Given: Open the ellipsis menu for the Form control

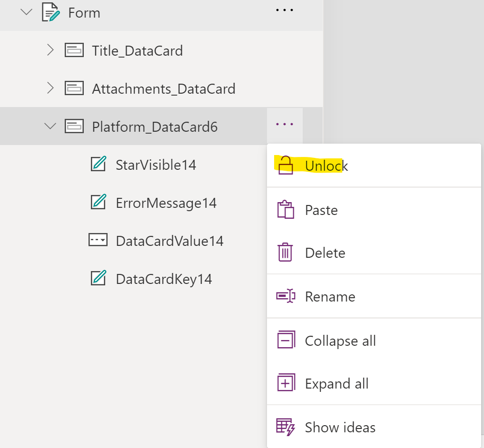Looking at the screenshot, I should pos(284,10).
